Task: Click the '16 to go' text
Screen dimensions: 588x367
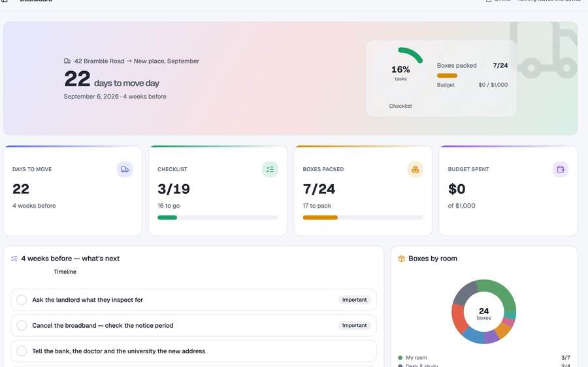Action: (x=169, y=206)
